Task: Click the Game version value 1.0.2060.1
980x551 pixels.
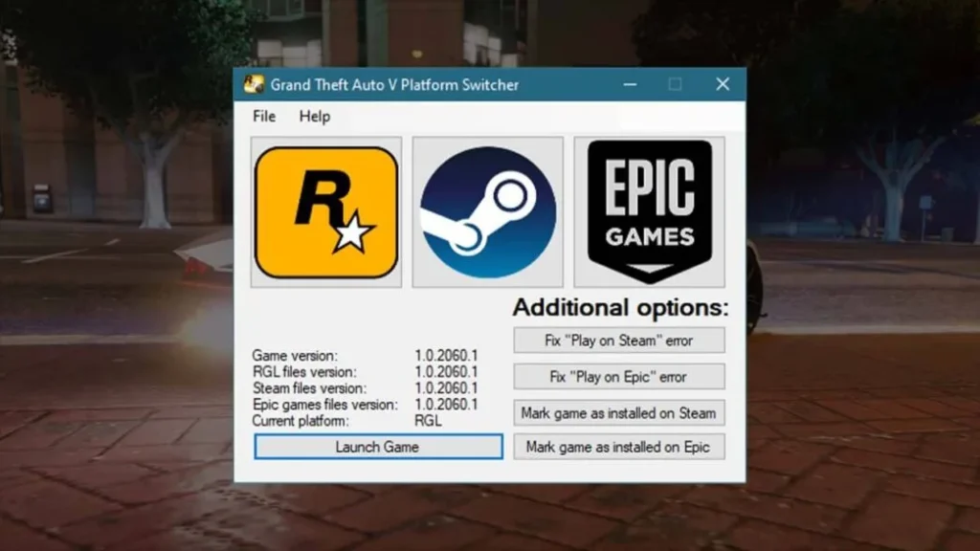Action: [x=447, y=356]
